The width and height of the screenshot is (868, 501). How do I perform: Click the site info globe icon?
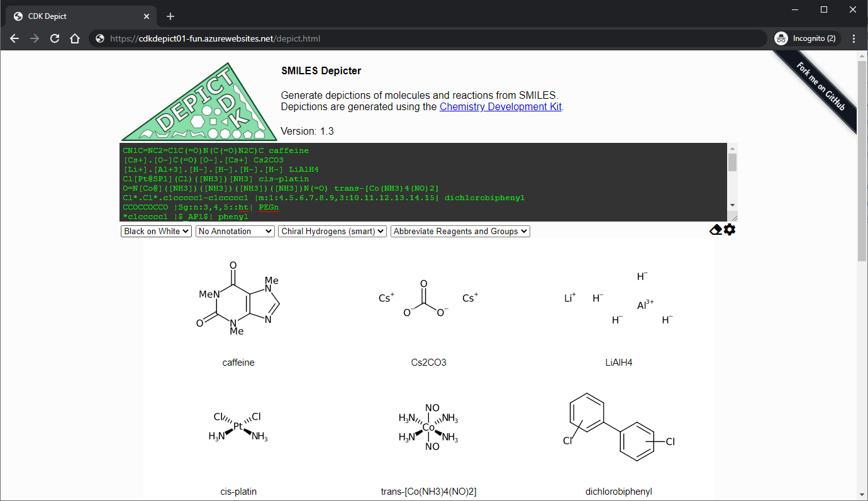[99, 38]
